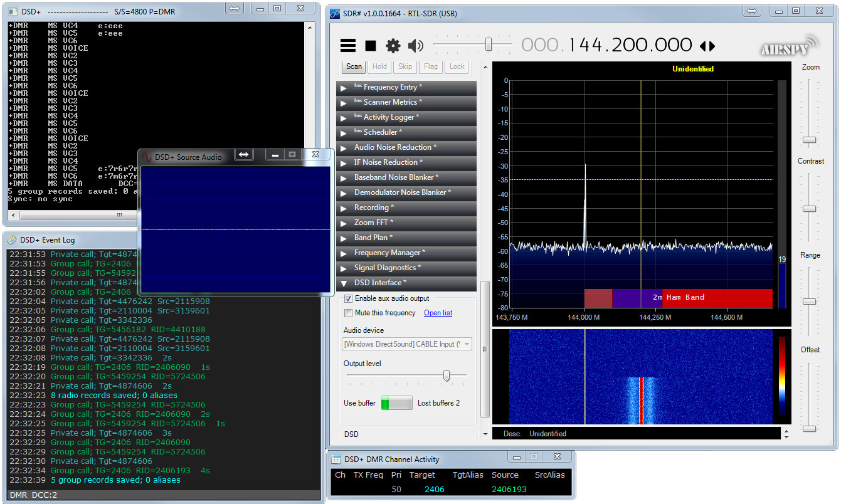
Task: Expand Activity Logger panel
Action: [406, 117]
